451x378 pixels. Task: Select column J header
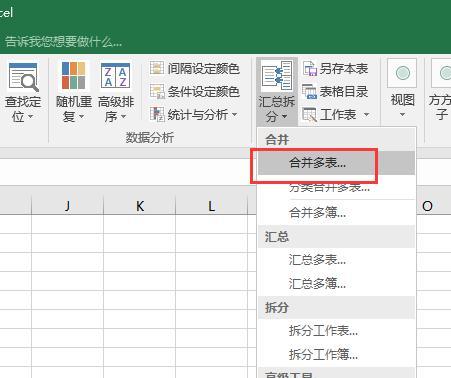coord(67,206)
